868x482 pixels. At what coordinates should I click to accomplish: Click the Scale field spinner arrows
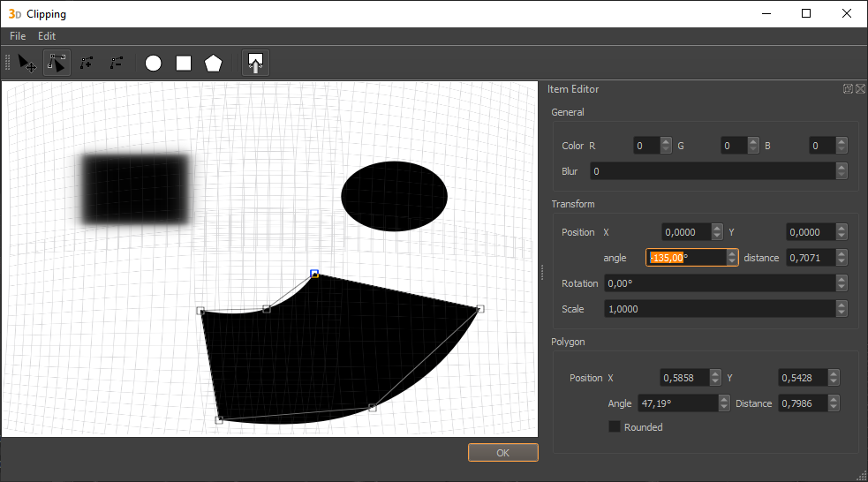[842, 309]
